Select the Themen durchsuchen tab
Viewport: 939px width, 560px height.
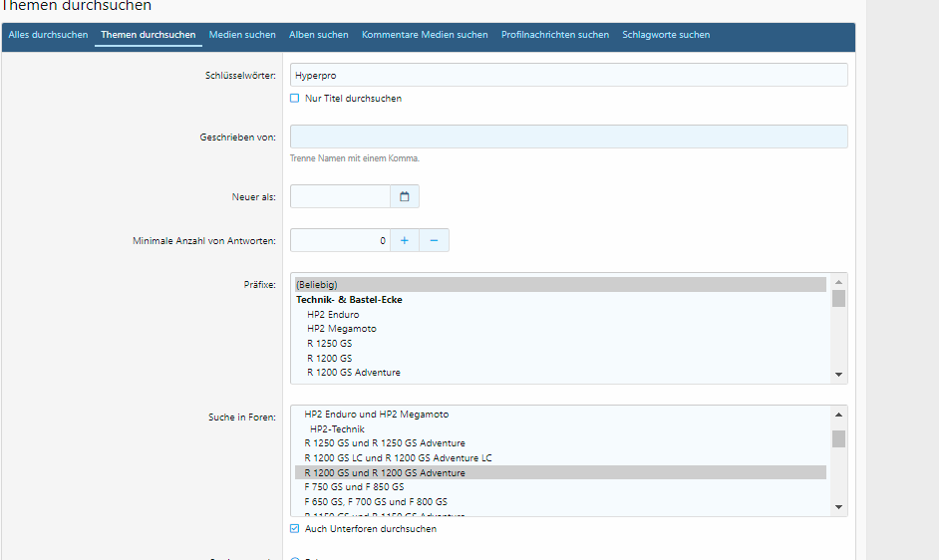148,35
